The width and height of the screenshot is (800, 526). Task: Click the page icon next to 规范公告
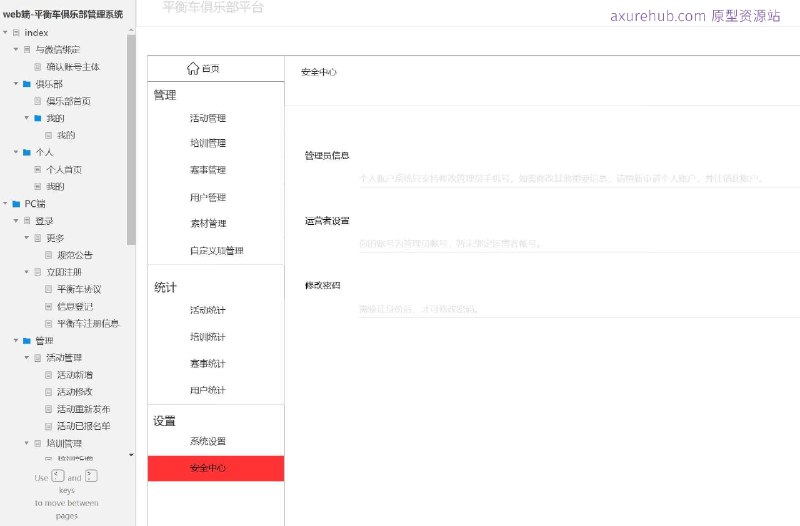click(x=48, y=255)
